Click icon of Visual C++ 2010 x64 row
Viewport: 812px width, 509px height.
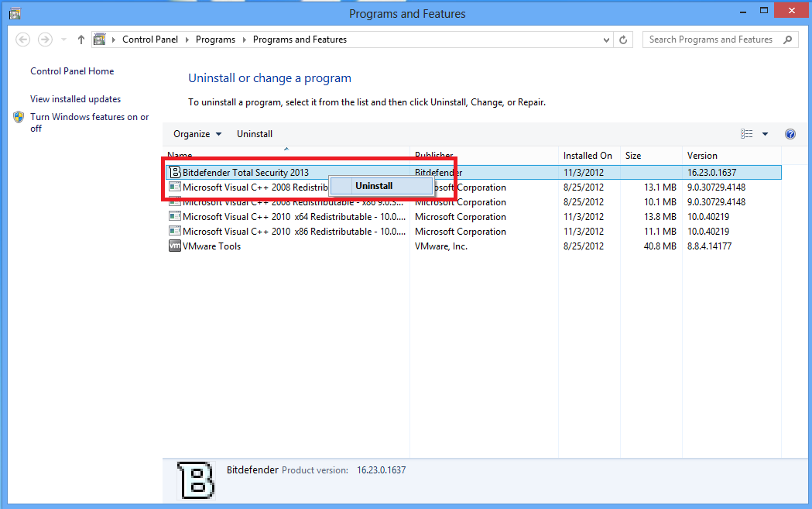coord(175,216)
